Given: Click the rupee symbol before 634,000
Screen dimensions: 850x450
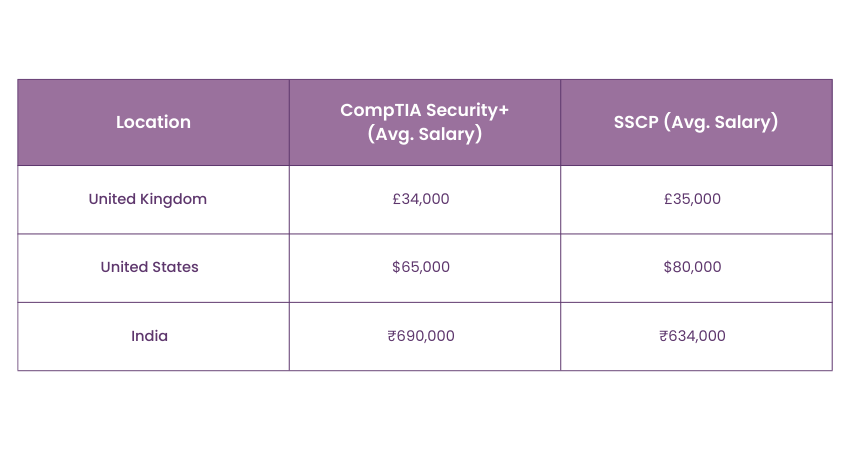Looking at the screenshot, I should click(663, 336).
